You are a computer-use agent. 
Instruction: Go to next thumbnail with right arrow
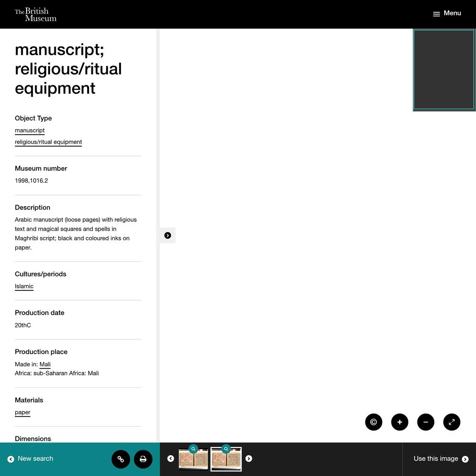click(248, 458)
